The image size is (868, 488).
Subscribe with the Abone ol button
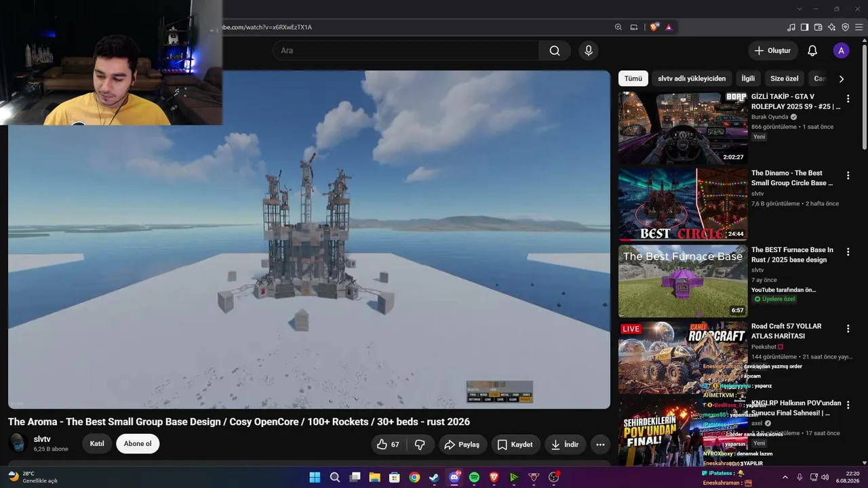pos(138,444)
